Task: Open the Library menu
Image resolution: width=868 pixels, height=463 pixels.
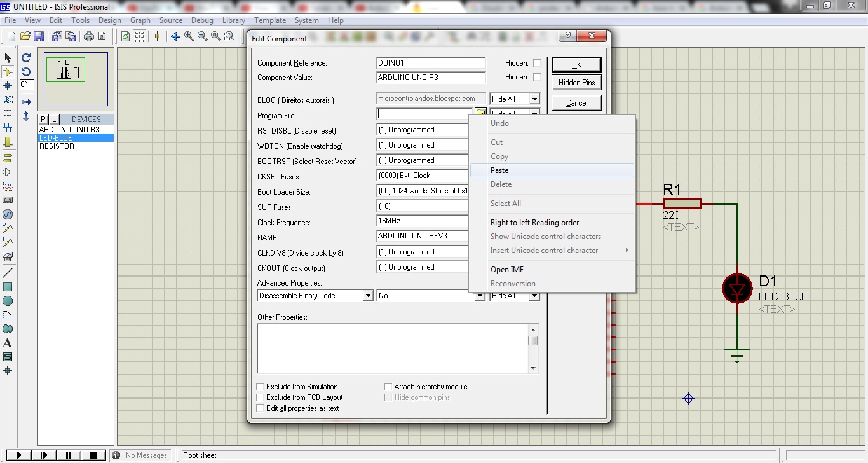Action: pyautogui.click(x=233, y=20)
